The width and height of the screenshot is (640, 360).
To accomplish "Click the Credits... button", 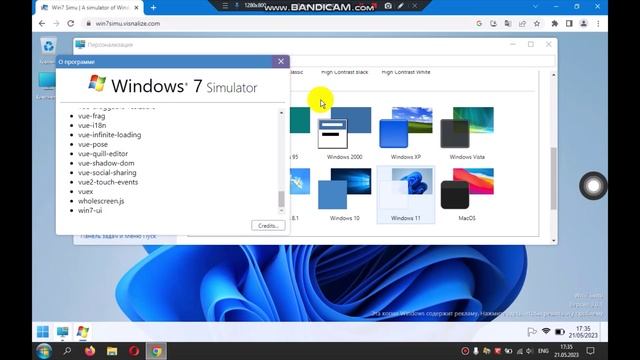I will click(x=268, y=226).
